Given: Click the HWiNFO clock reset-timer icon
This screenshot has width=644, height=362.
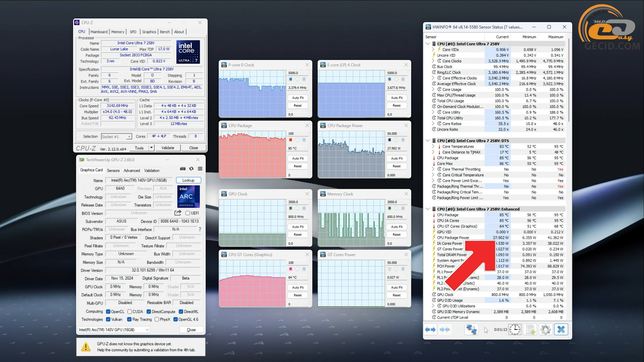Looking at the screenshot, I should [x=515, y=329].
